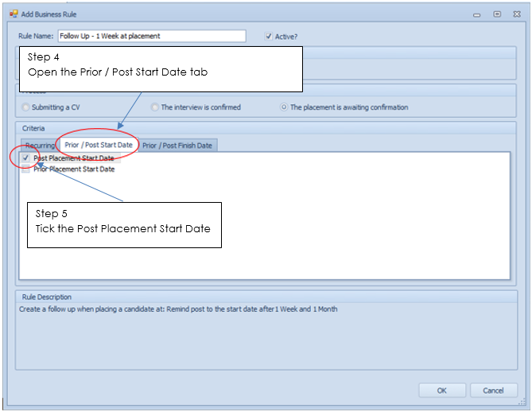Open the Prior / Post Start Date tab
The image size is (532, 412).
99,145
